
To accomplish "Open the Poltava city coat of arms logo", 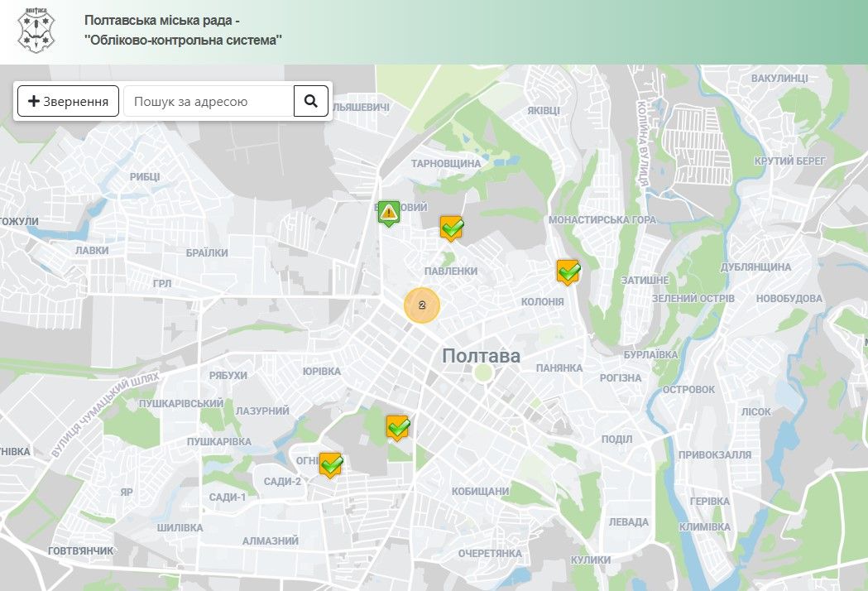I will 36,30.
